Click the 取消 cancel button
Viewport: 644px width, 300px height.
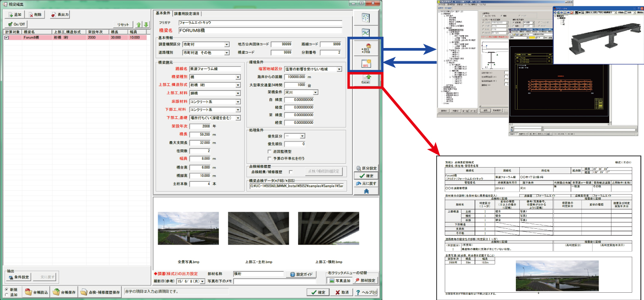[341, 292]
